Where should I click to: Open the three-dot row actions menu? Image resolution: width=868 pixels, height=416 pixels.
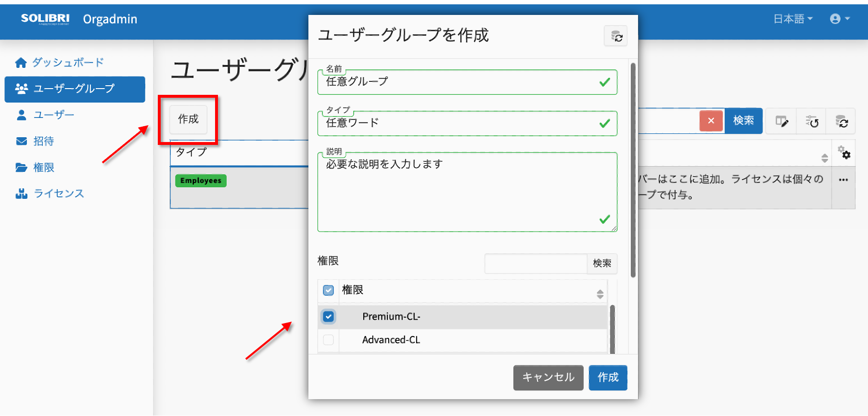click(843, 180)
